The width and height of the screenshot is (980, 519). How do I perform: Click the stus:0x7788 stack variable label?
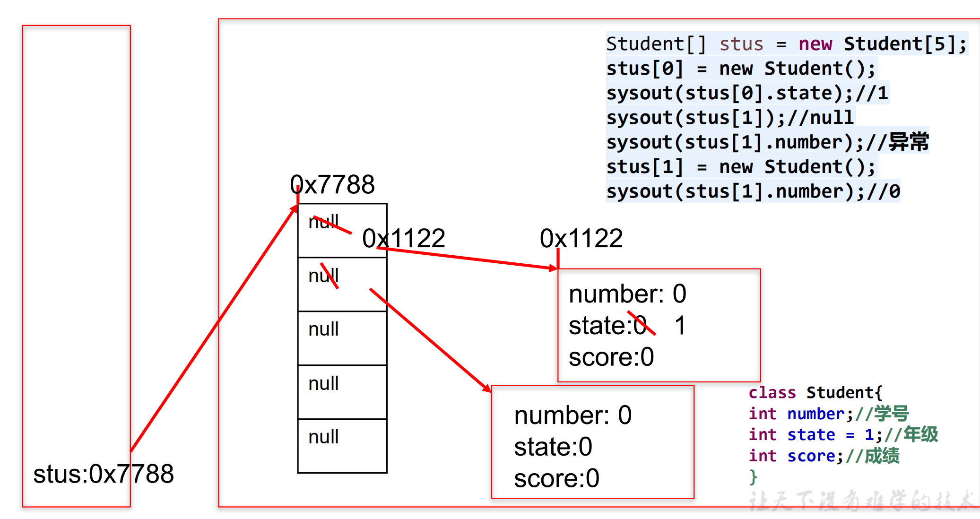(104, 474)
